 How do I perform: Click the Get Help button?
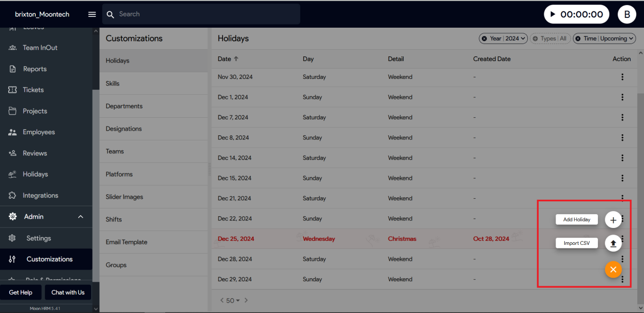pos(20,293)
